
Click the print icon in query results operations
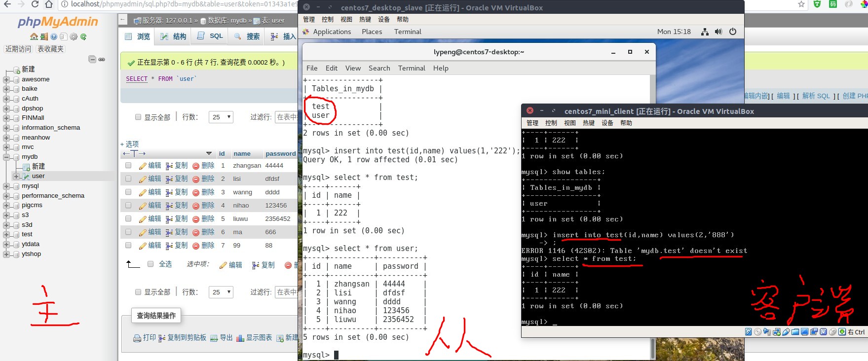(137, 338)
